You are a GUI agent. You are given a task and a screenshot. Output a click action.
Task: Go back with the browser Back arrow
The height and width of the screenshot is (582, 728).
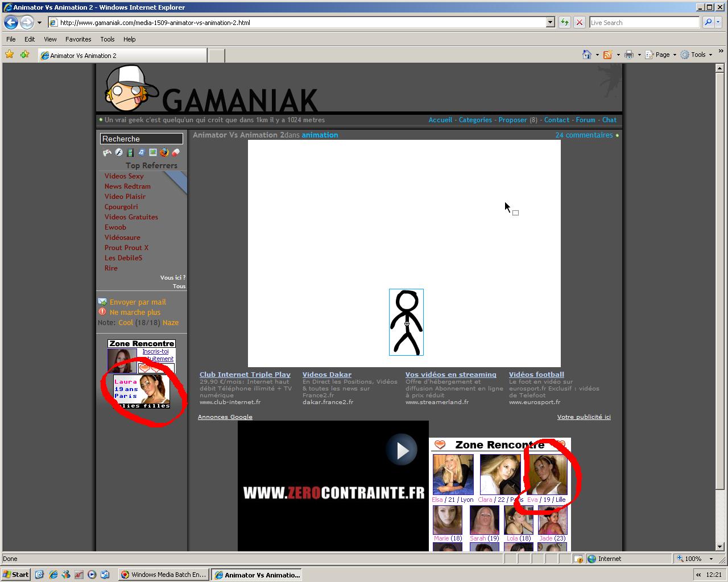(11, 23)
